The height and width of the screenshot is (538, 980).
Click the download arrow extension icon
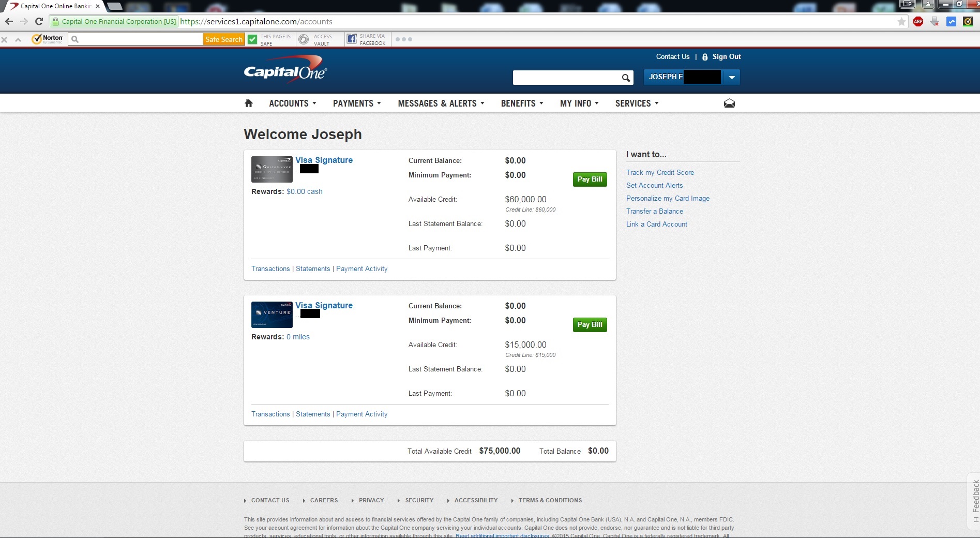(x=934, y=22)
